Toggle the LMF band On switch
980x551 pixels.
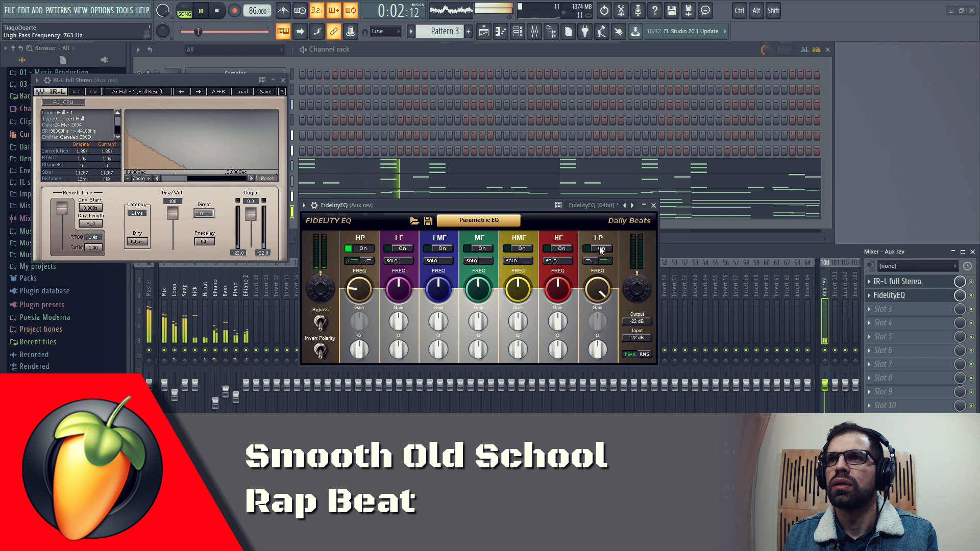point(438,248)
